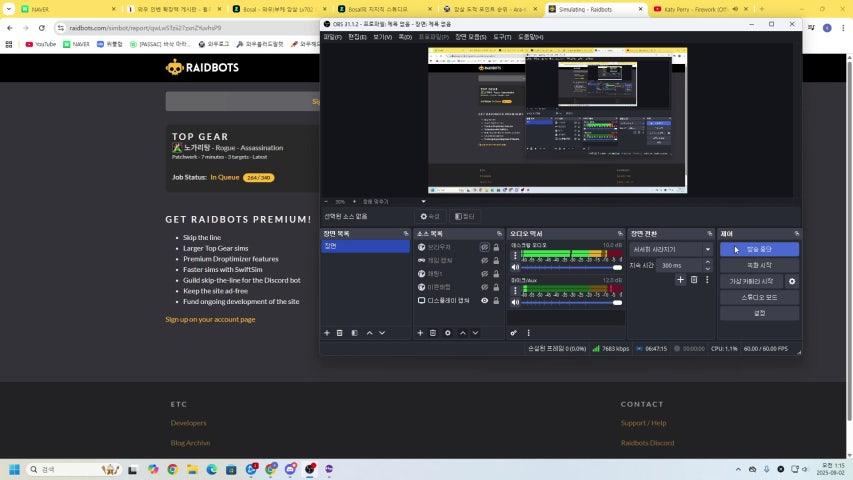Screen dimensions: 853x480
Task: Move source down with the down arrow in sources toolbar
Action: coord(475,333)
